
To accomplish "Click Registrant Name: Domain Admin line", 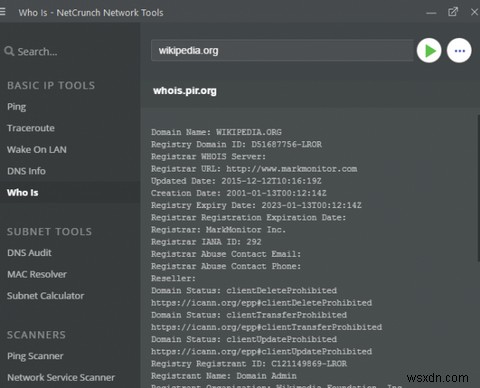I will [224, 376].
